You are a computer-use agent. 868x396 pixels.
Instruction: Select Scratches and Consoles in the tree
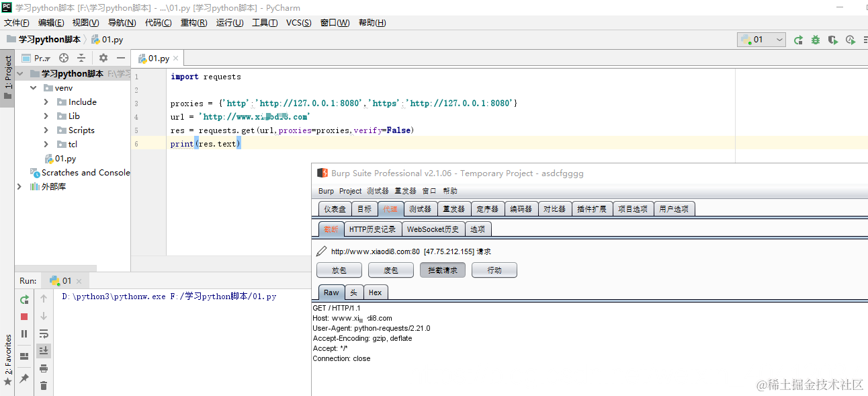[80, 173]
